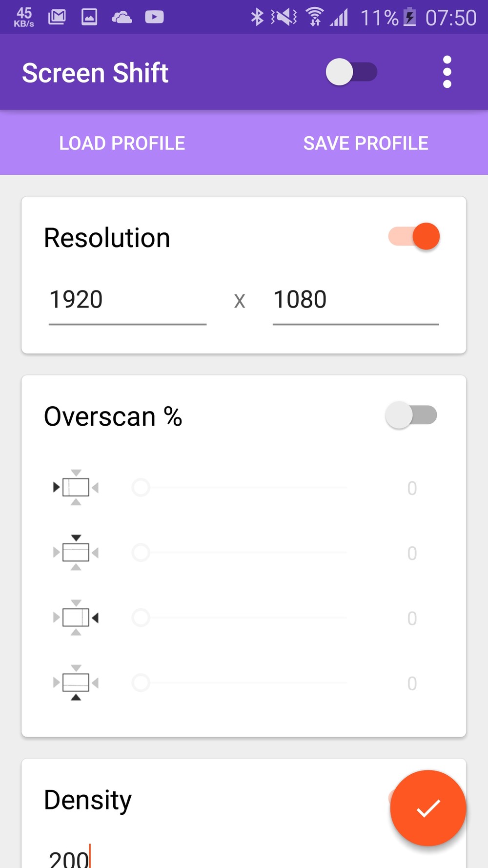Screen dimensions: 488x868
Task: Edit the 1920 resolution width field
Action: pyautogui.click(x=127, y=300)
